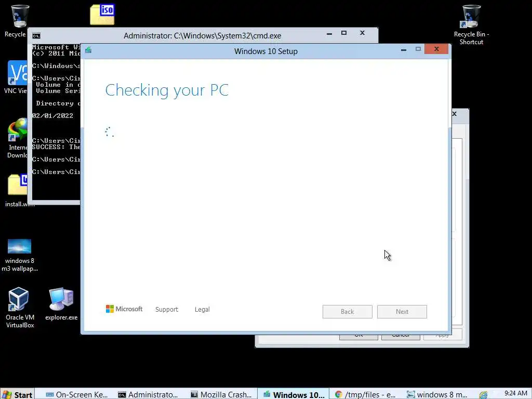Minimize the cmd.exe window
Screen dimensions: 532x399
tap(329, 33)
